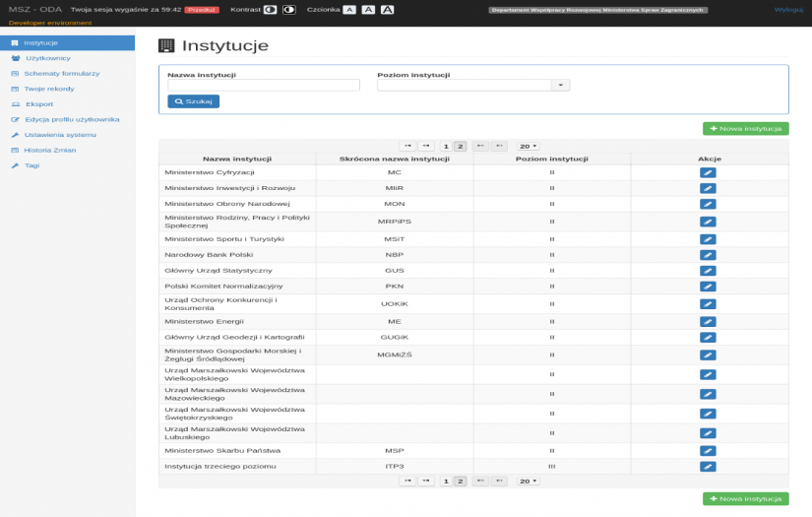Edit the Ministerstwo Skarbu Państwa row
Viewport: 812px width, 517px height.
pos(708,450)
